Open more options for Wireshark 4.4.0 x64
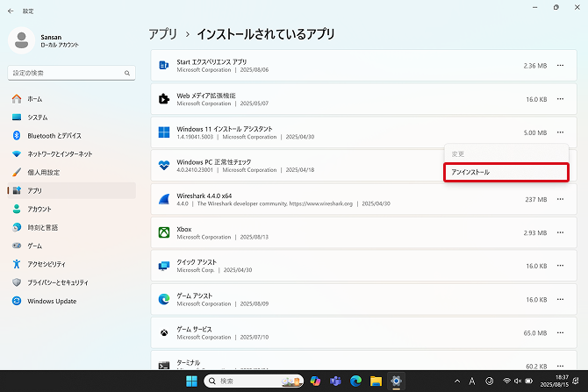This screenshot has width=588, height=392. click(x=560, y=199)
